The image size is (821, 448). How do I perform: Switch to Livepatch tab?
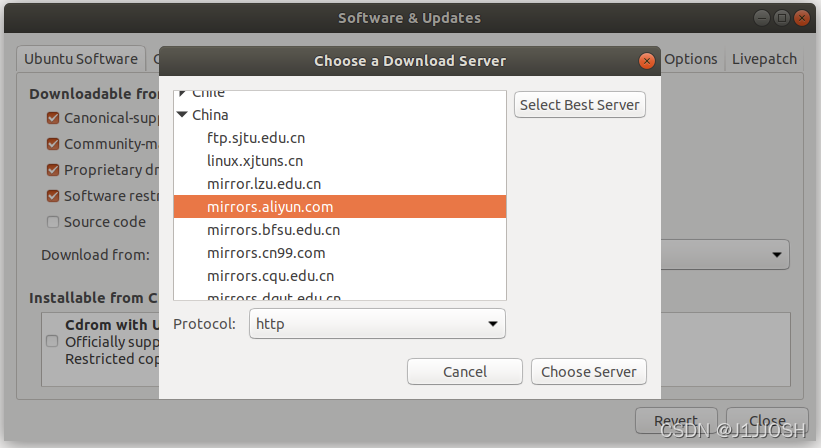[764, 59]
